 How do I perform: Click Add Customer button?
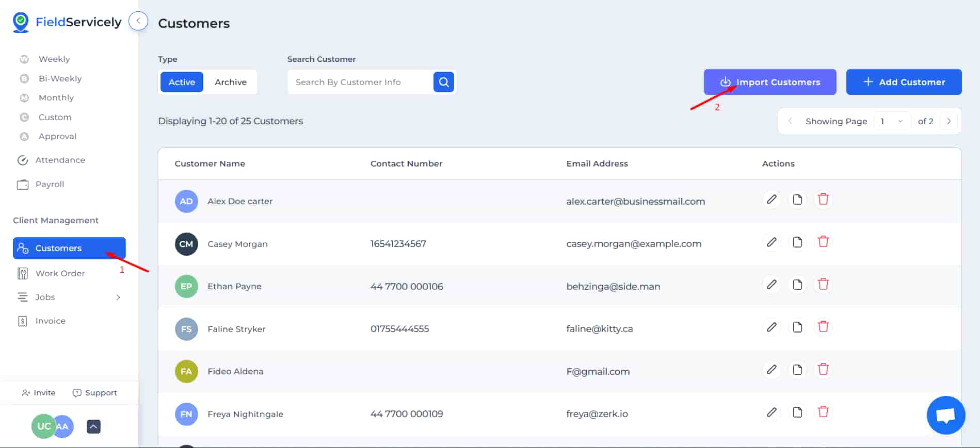coord(904,82)
